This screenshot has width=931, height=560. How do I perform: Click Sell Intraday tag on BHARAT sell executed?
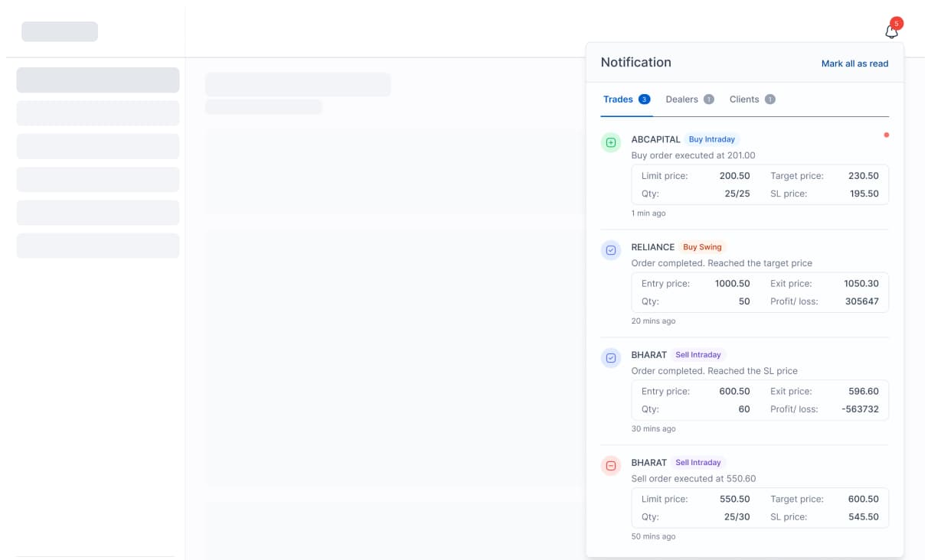point(698,463)
